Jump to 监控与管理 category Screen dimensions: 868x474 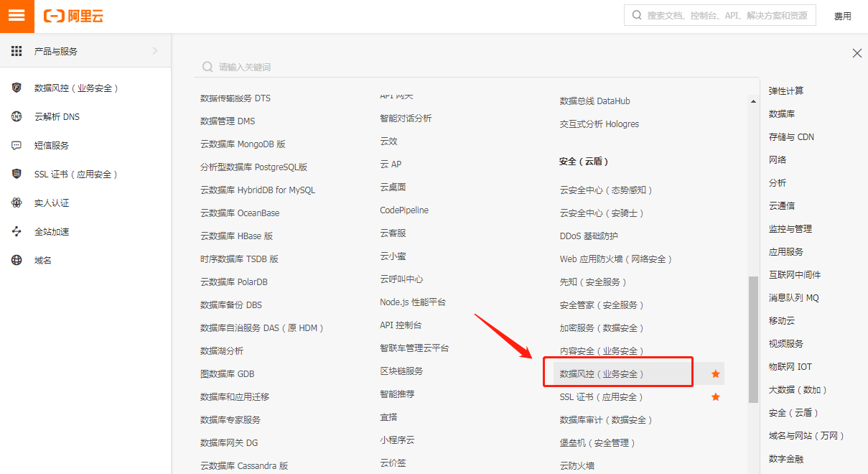pyautogui.click(x=790, y=228)
